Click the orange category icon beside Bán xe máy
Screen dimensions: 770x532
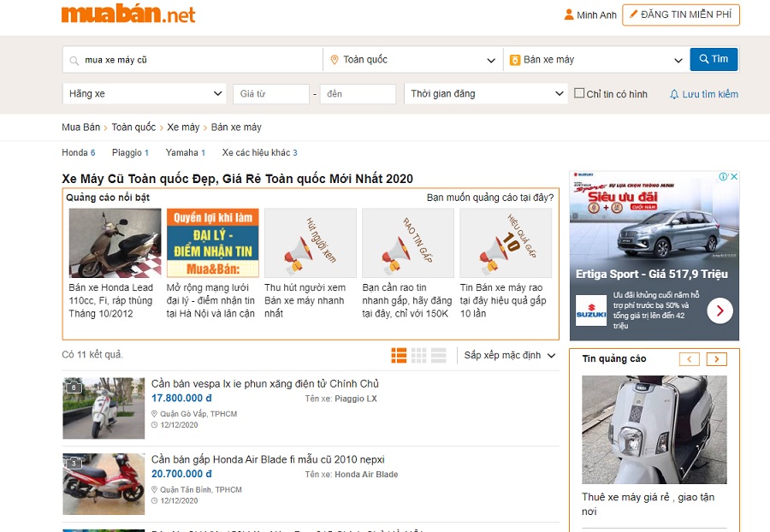[515, 60]
